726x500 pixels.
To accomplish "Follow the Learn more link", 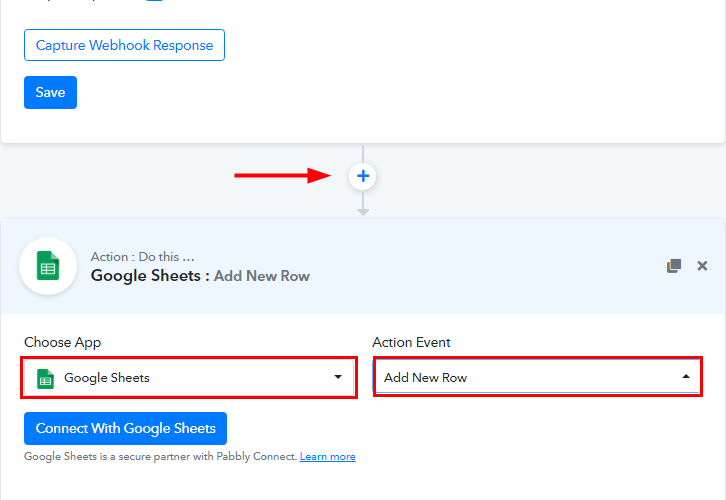I will click(x=327, y=456).
